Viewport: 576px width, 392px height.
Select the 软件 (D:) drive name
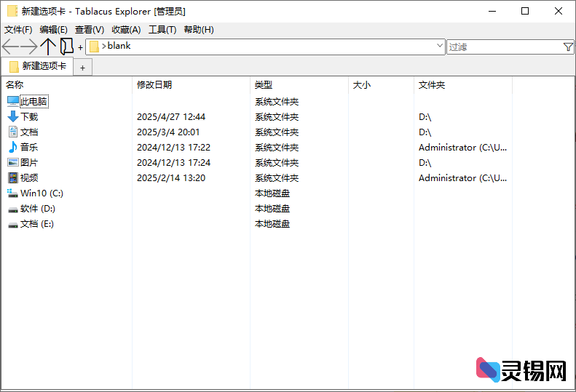point(37,209)
